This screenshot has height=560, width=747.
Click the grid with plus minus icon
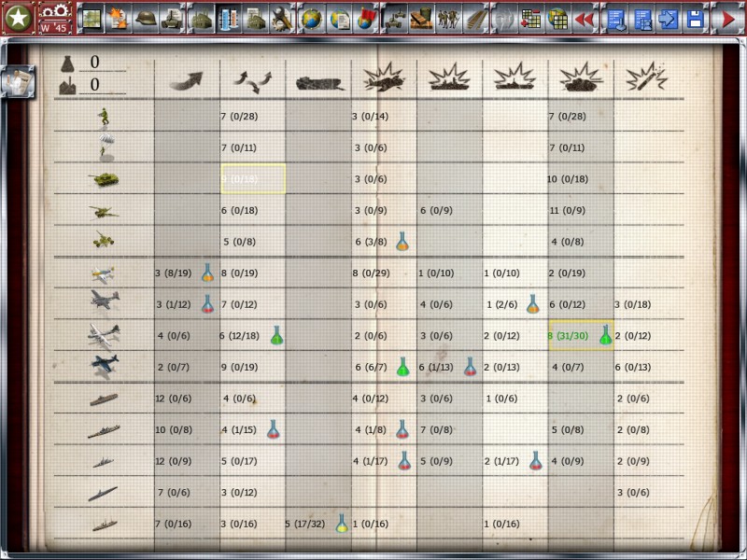click(530, 19)
